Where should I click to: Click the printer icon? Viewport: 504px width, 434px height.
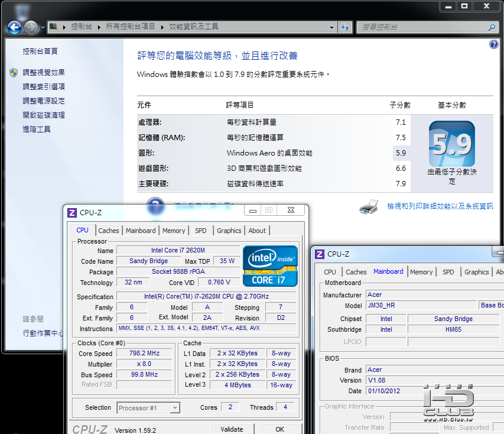369,206
